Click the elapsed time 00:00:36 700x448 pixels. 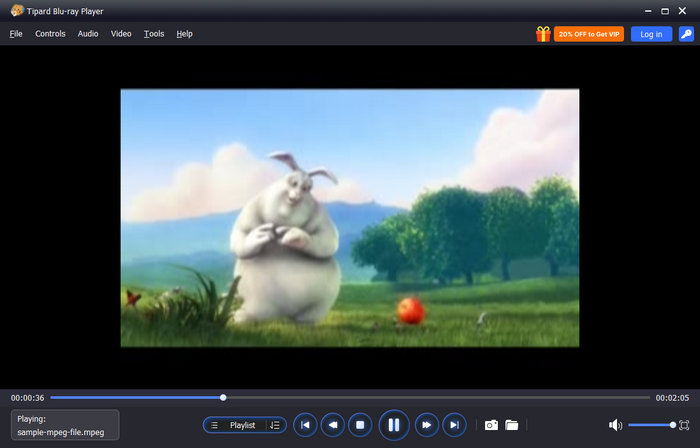coord(28,398)
